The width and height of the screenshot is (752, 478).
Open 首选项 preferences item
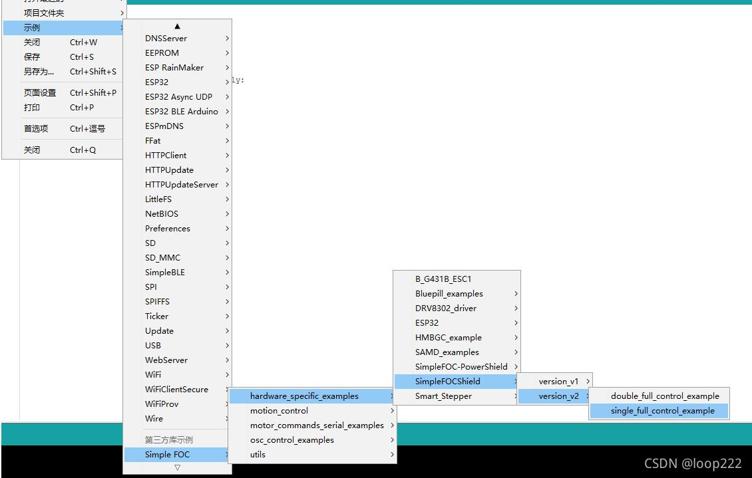pyautogui.click(x=62, y=128)
